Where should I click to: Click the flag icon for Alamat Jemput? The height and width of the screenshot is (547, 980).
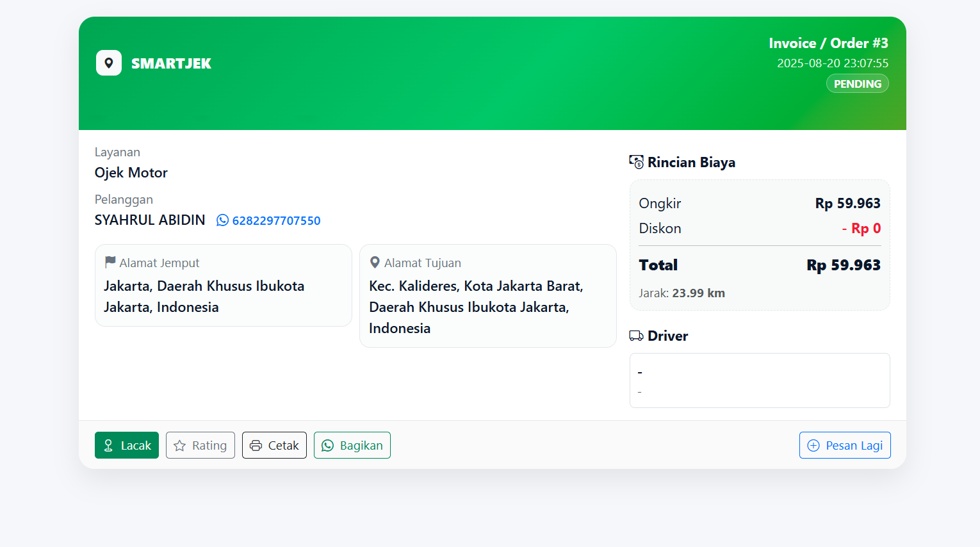(x=110, y=262)
